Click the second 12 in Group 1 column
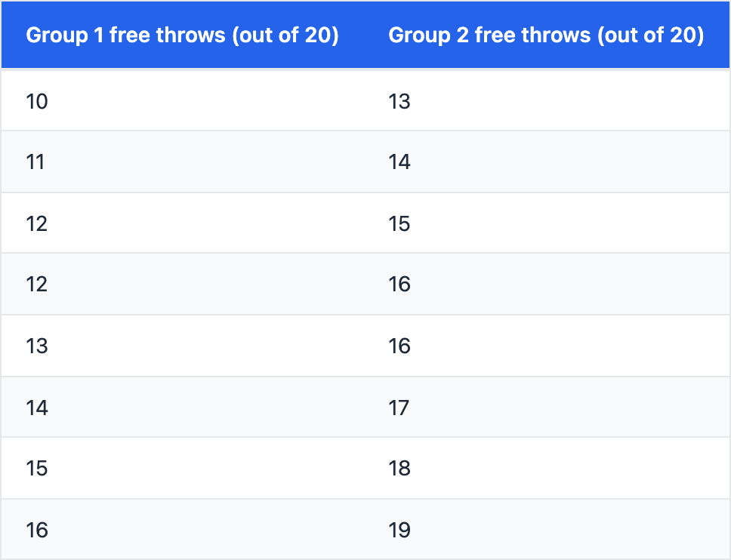This screenshot has height=560, width=731. point(37,285)
